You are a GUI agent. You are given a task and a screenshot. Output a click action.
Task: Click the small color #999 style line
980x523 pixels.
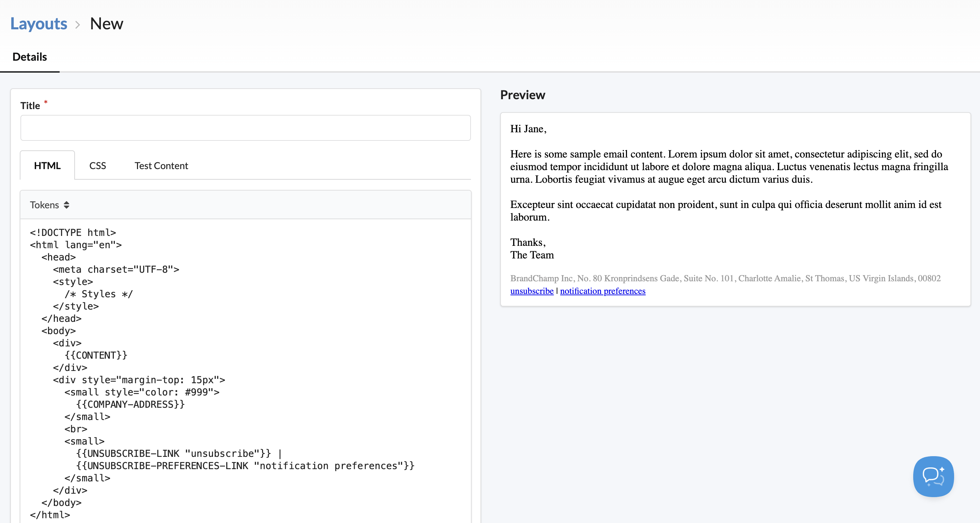[x=141, y=392]
